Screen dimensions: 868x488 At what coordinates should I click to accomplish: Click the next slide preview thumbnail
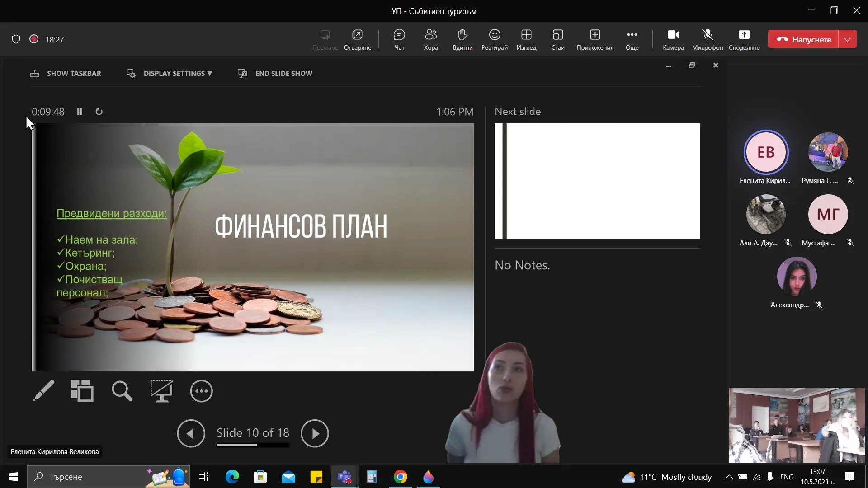point(597,181)
